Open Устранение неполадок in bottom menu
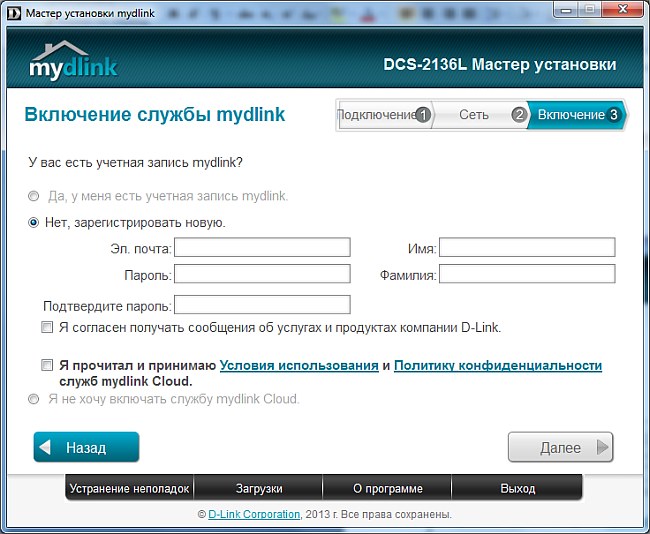Screen dimensions: 650x534 [x=128, y=489]
